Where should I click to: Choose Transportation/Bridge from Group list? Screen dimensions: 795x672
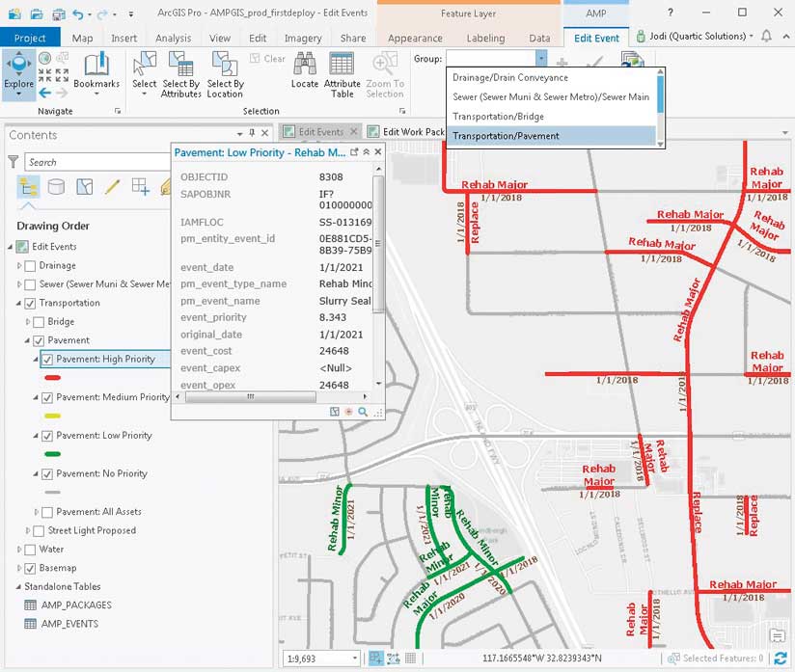(551, 117)
